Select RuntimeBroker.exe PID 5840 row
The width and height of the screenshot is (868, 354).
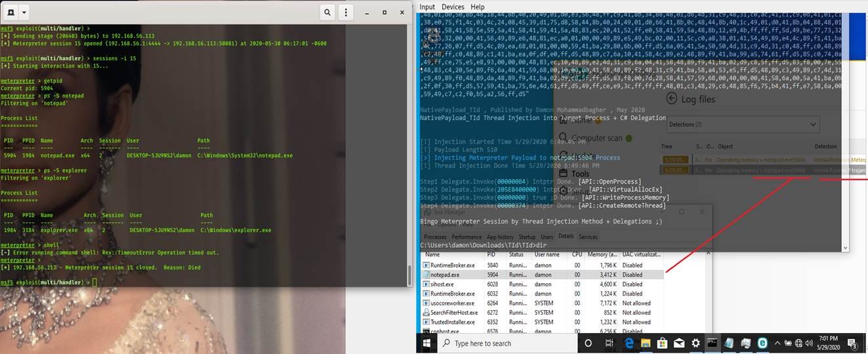click(x=543, y=265)
